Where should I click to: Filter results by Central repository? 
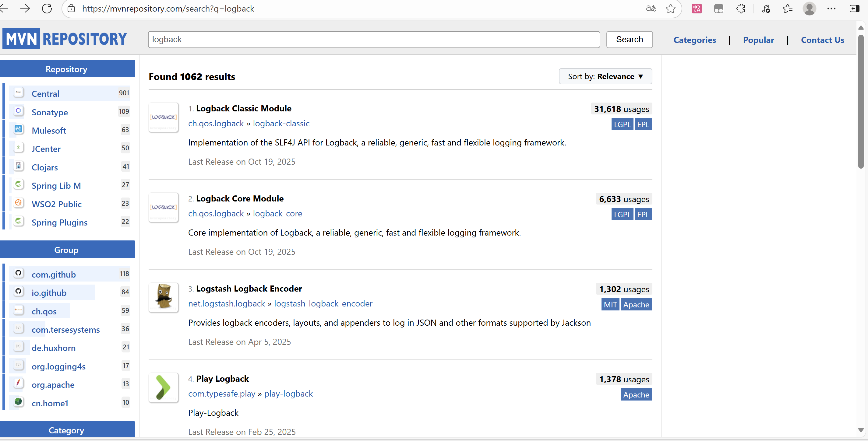tap(45, 93)
